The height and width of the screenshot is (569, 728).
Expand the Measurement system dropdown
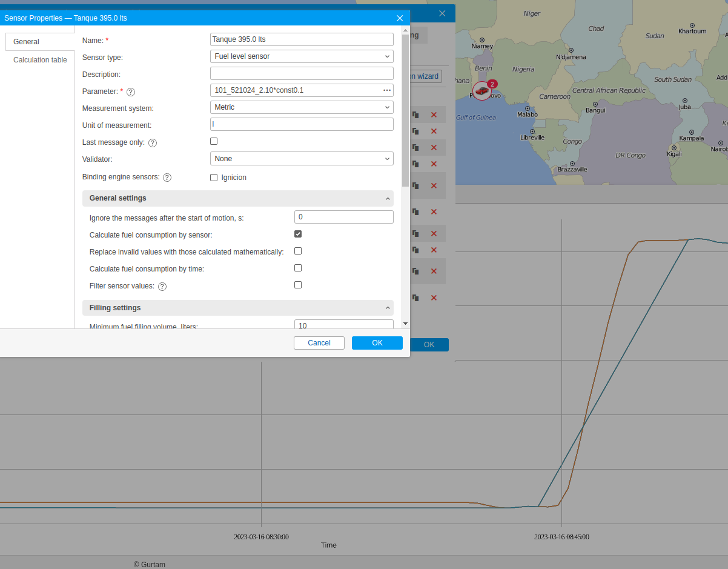coord(302,107)
